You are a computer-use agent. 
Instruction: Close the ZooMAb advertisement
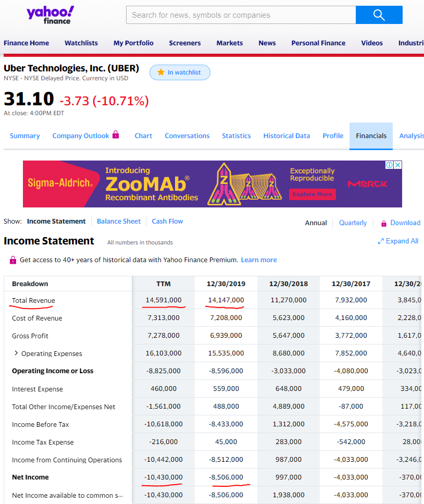click(397, 165)
